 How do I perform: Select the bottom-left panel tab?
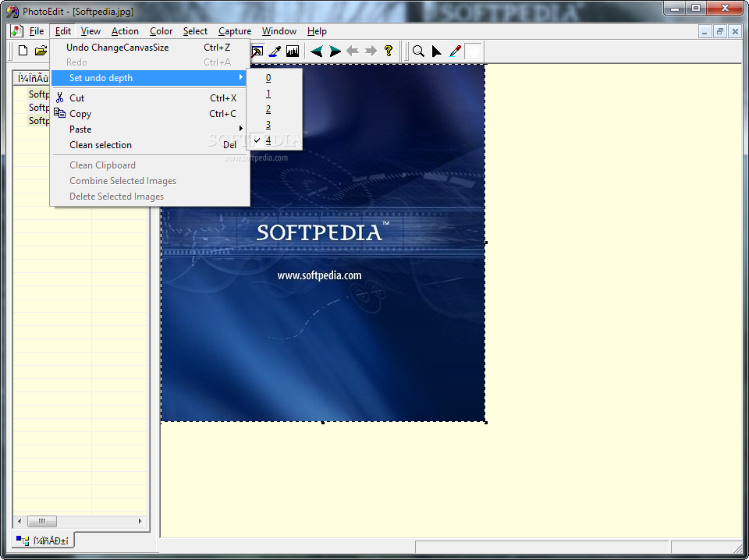click(x=42, y=541)
